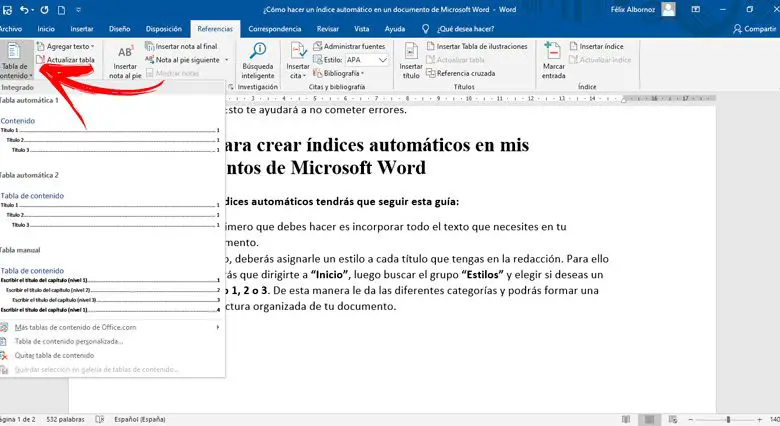Click Insertar Tabla de ilustraciones
The width and height of the screenshot is (780, 426).
tap(477, 46)
